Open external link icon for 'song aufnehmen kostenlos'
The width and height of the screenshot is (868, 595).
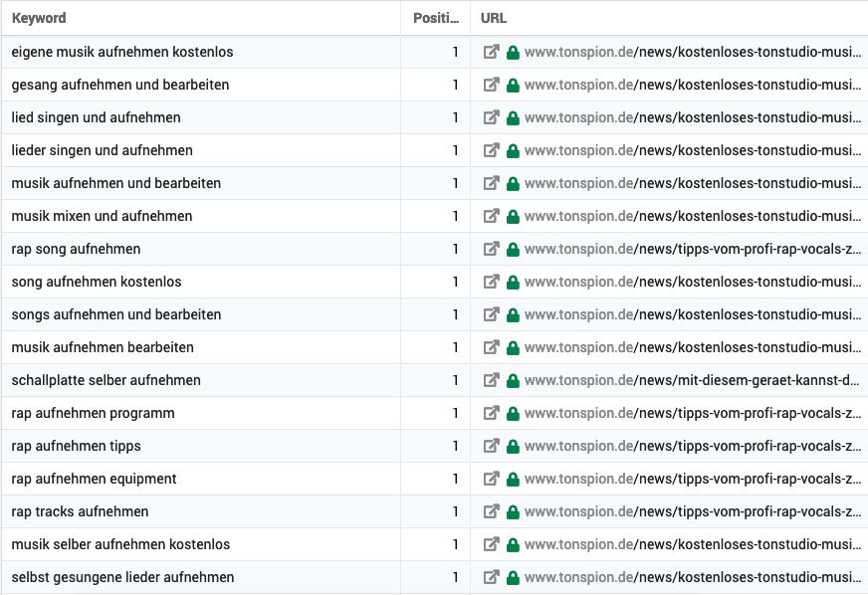coord(491,282)
